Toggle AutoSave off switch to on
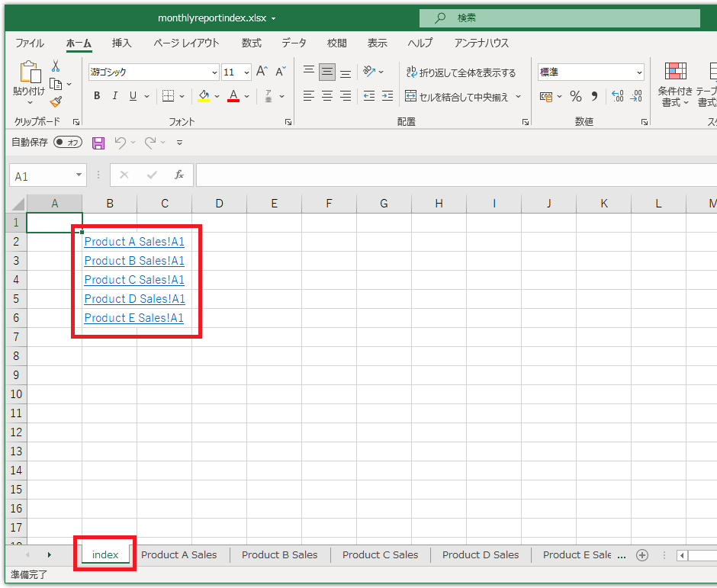Viewport: 717px width, 588px height. pyautogui.click(x=67, y=142)
